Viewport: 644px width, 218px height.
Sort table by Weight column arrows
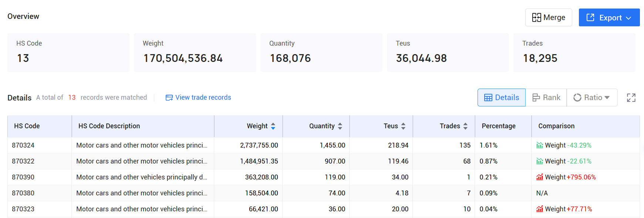click(273, 126)
